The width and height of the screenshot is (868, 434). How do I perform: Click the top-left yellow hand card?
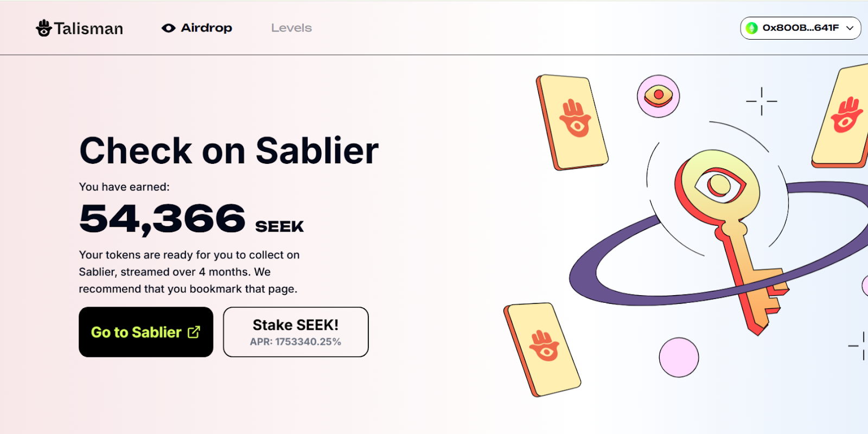[x=572, y=122]
